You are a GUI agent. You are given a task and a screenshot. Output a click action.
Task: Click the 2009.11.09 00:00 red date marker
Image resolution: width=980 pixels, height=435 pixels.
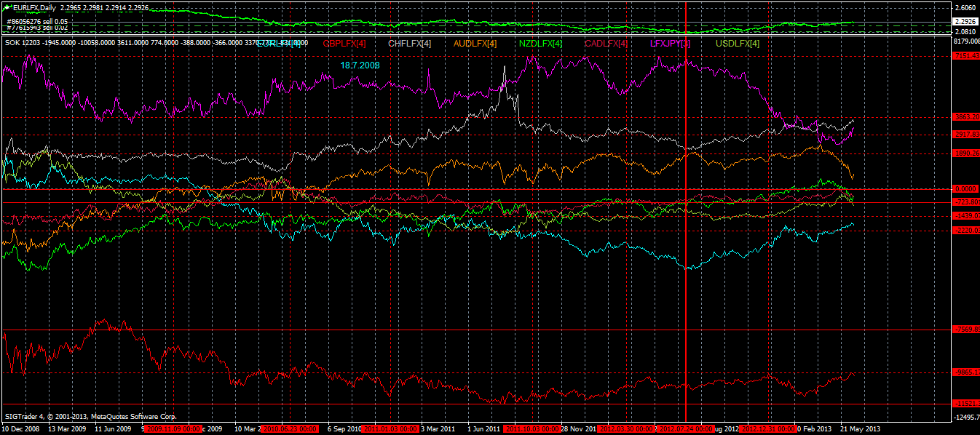tap(173, 429)
